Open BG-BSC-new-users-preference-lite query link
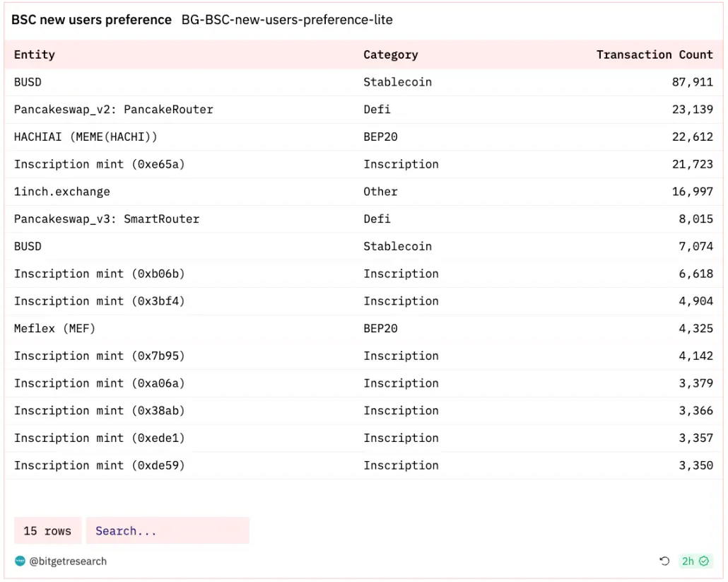This screenshot has height=582, width=728. click(287, 20)
